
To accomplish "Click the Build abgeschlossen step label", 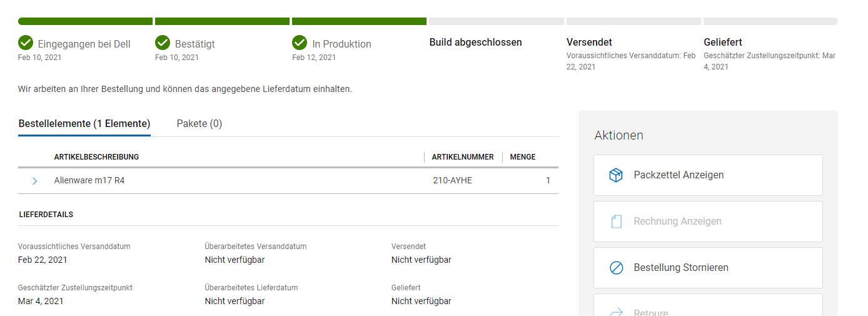I will (x=475, y=43).
